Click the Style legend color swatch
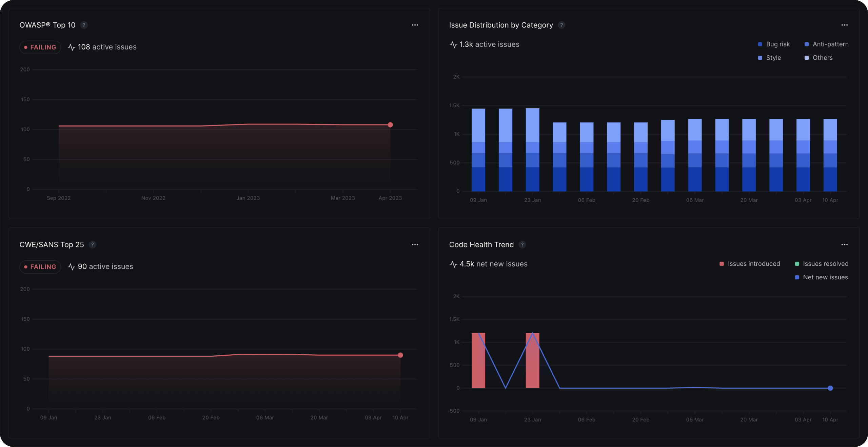The width and height of the screenshot is (868, 447). (x=760, y=58)
